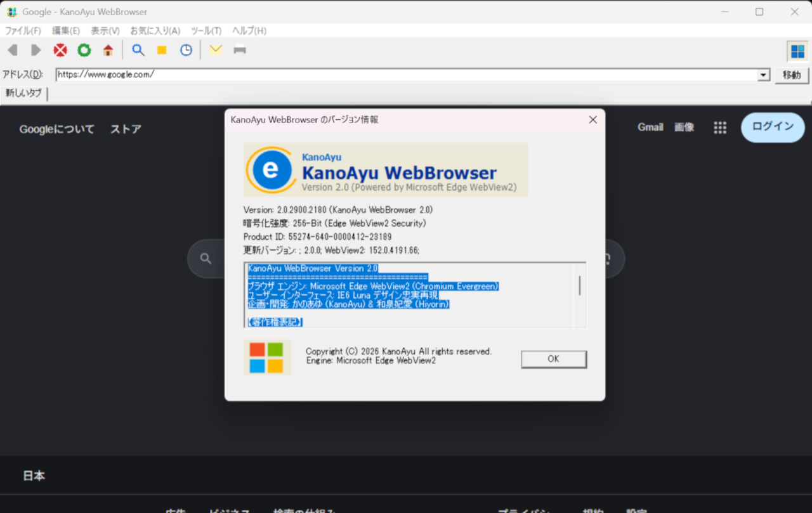This screenshot has width=812, height=513.
Task: Open Mail with the envelope icon
Action: [216, 49]
